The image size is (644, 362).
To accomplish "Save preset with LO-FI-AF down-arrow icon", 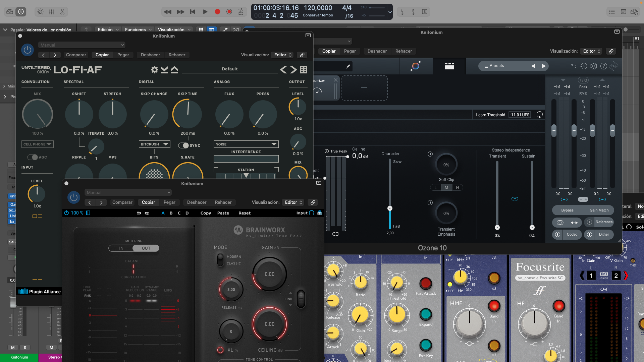I will pyautogui.click(x=164, y=69).
